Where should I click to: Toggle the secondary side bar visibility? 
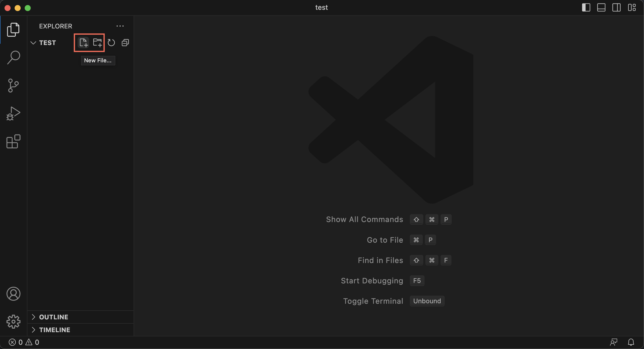[x=616, y=8]
